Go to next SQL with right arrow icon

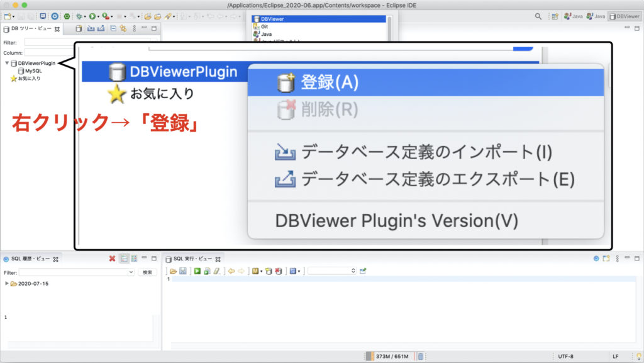tap(241, 271)
